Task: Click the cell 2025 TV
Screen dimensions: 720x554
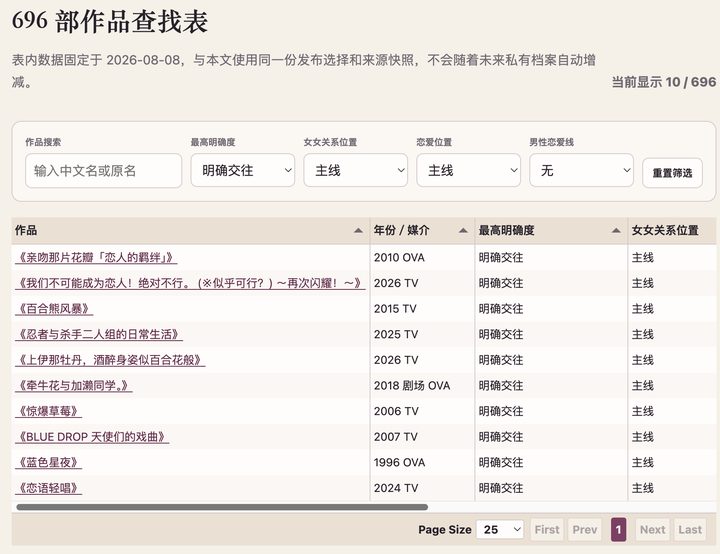Action: [422, 334]
